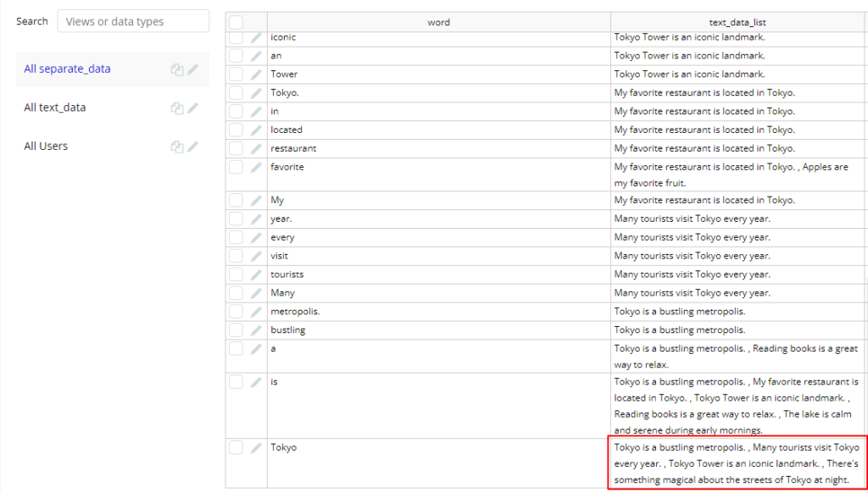Click the Tokyo row's text_data_list cell
The image size is (868, 493).
tap(737, 463)
